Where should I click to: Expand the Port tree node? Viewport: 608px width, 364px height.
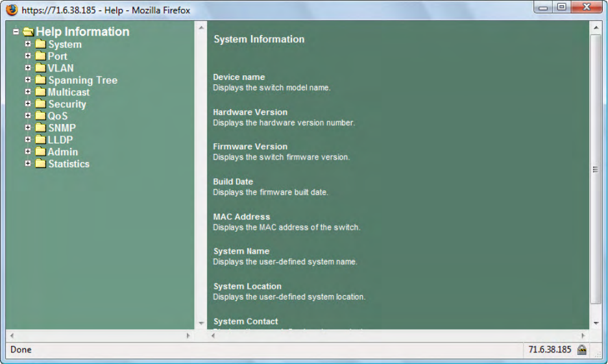pos(28,56)
